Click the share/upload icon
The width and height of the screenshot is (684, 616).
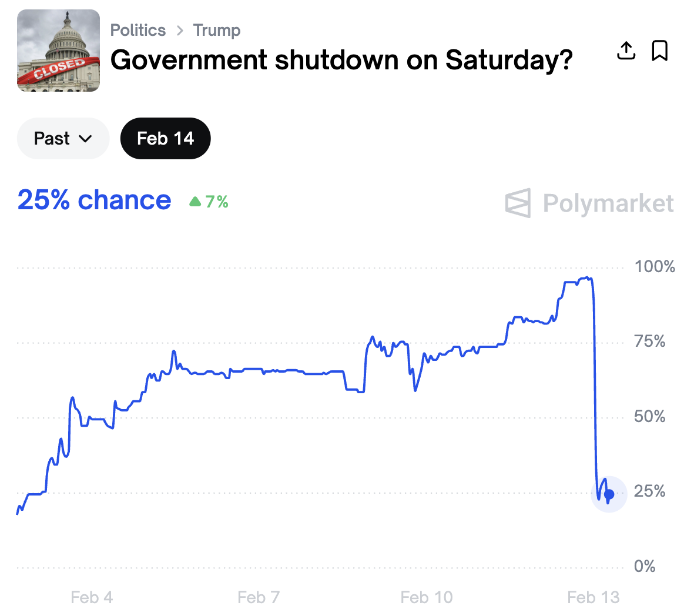pos(626,51)
